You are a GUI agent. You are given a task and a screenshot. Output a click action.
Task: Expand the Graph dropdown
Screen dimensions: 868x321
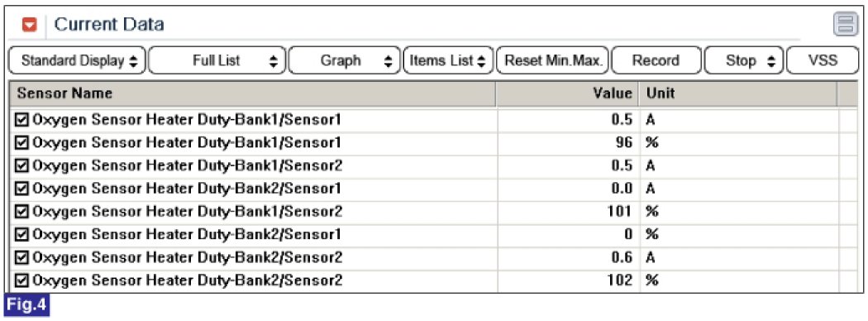(x=344, y=61)
